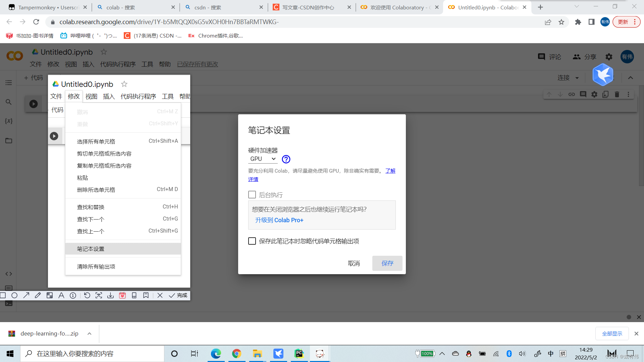Add a code cell with + 代码

pos(34,78)
